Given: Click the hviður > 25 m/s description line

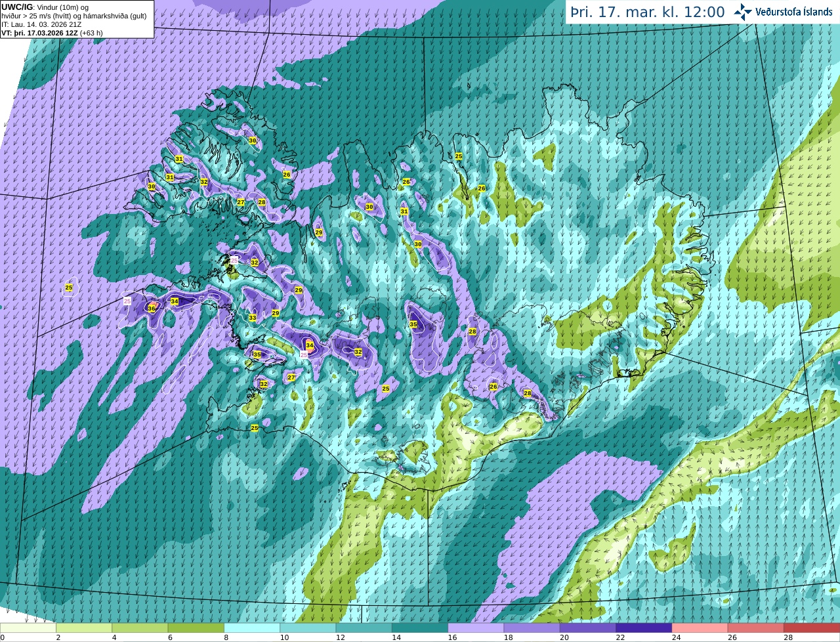Looking at the screenshot, I should 74,16.
